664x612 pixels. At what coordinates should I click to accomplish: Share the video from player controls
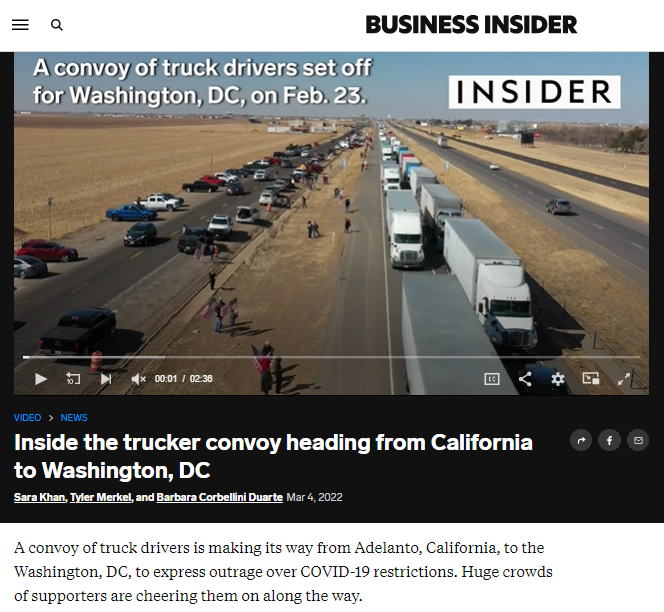coord(525,379)
